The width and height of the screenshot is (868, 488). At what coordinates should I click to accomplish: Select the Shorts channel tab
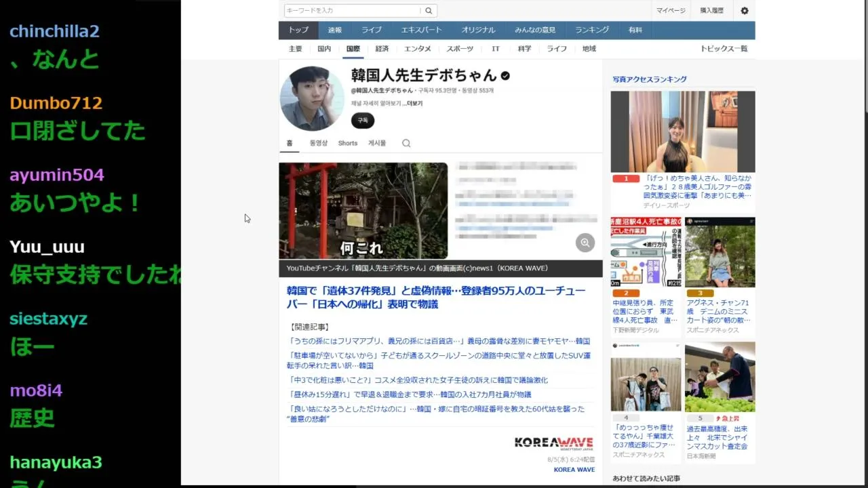[348, 143]
